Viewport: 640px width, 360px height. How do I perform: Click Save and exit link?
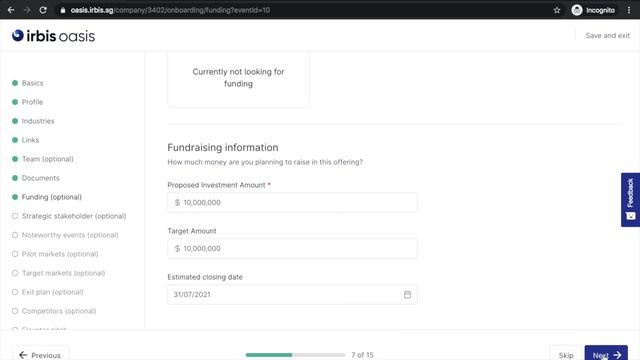coord(607,36)
